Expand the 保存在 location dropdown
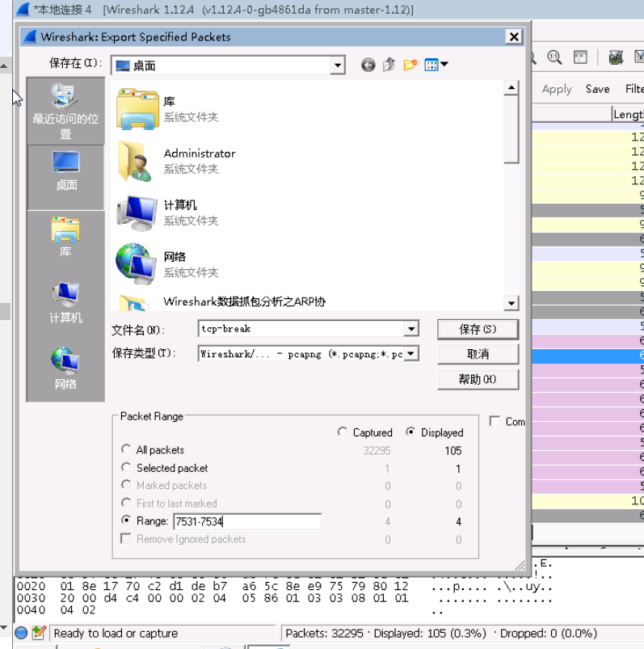Image resolution: width=644 pixels, height=649 pixels. coord(338,65)
